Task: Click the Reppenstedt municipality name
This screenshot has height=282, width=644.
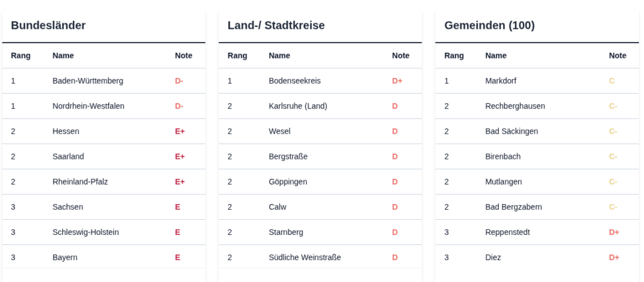Action: [x=508, y=232]
